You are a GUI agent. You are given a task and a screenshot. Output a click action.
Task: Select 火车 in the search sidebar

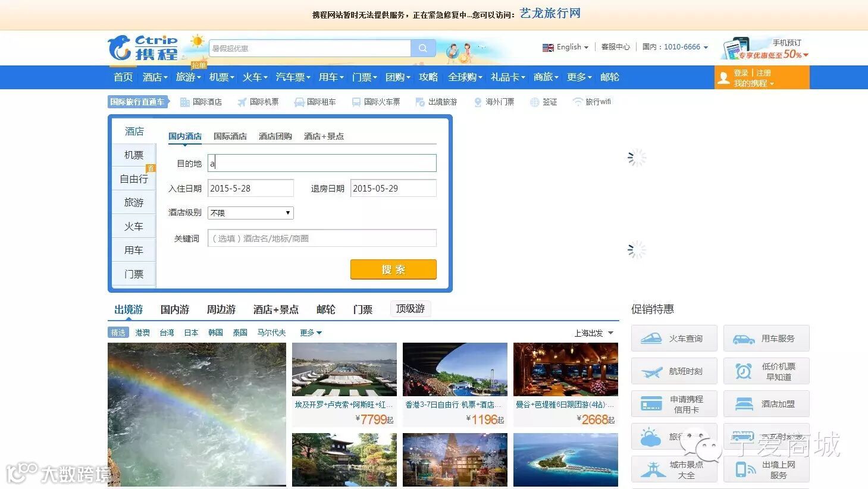coord(134,227)
